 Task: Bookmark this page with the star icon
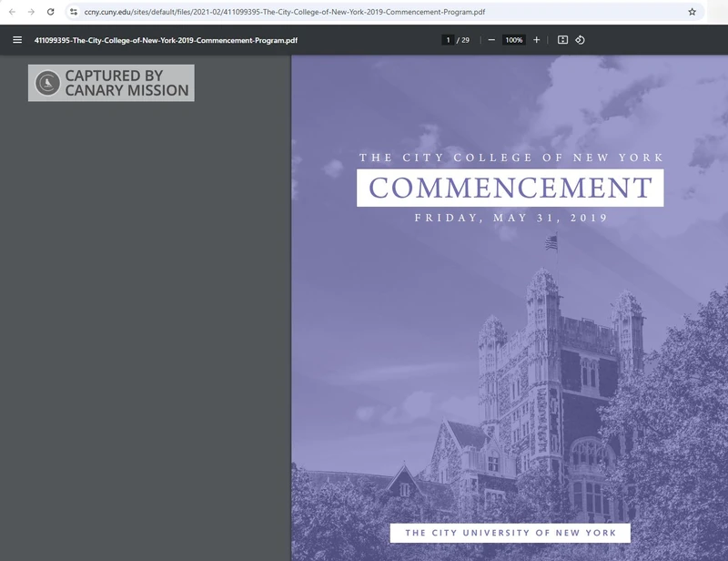692,12
